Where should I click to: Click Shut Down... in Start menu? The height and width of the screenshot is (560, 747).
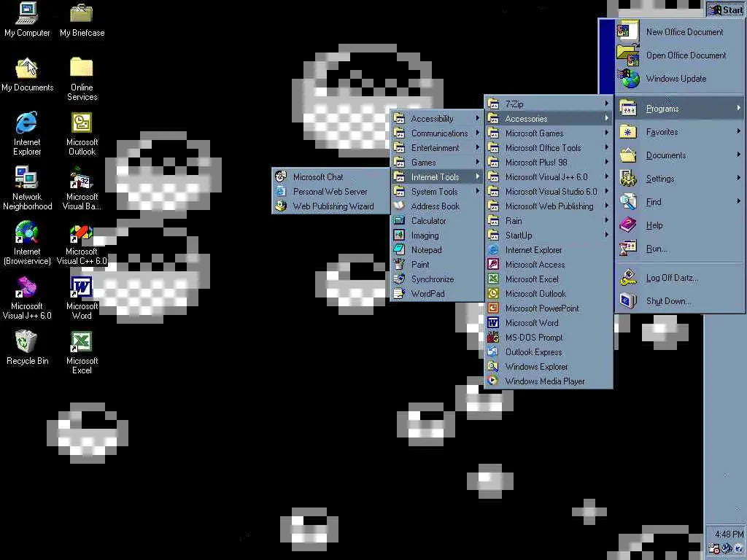click(x=681, y=301)
